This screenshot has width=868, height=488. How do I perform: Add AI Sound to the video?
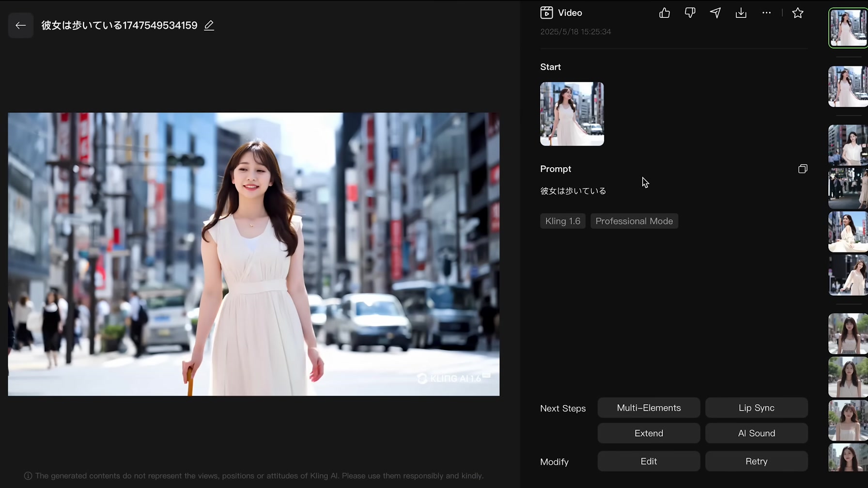(756, 433)
